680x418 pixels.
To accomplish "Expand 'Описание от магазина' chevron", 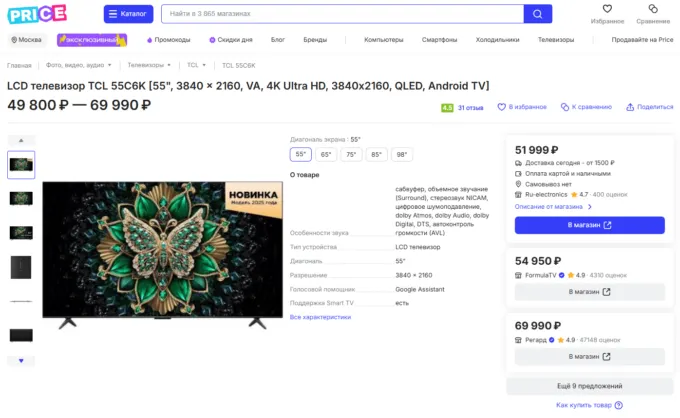I will [x=590, y=207].
